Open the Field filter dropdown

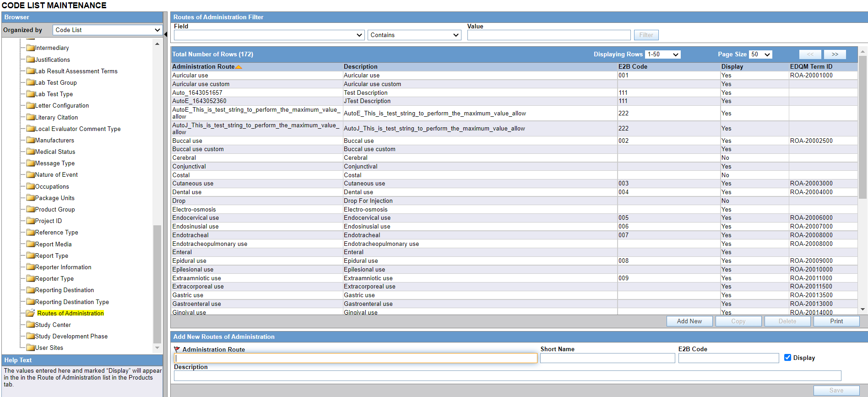(x=269, y=35)
